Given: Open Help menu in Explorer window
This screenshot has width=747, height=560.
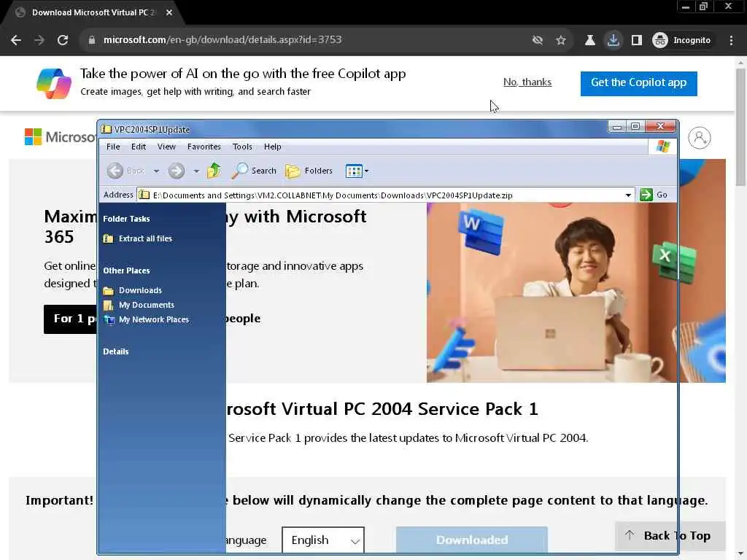Looking at the screenshot, I should point(273,147).
